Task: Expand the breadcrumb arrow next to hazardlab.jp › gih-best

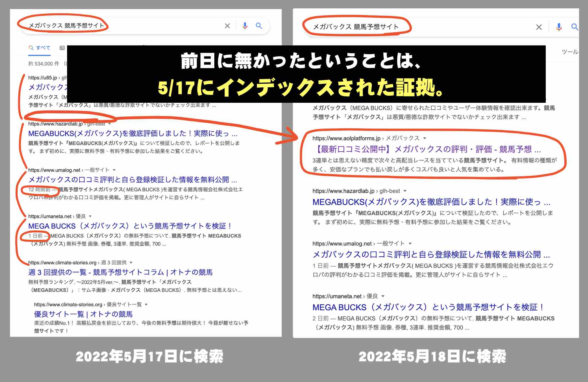Action: [109, 124]
